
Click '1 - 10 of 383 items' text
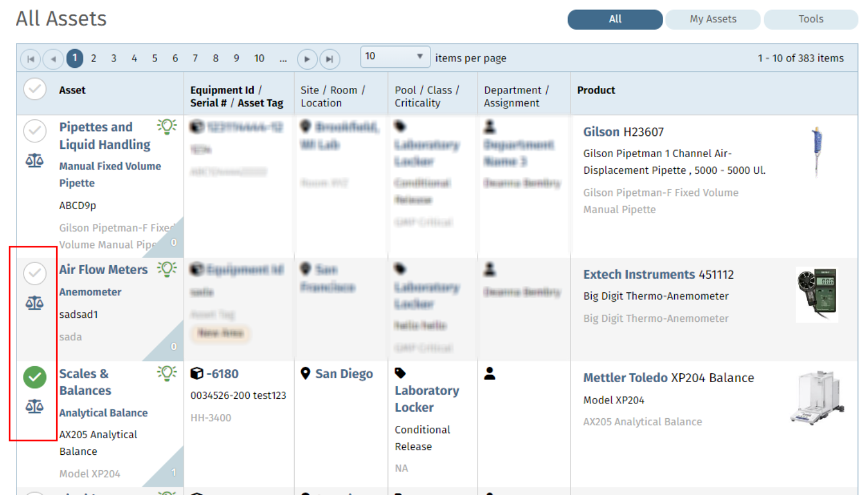point(801,58)
